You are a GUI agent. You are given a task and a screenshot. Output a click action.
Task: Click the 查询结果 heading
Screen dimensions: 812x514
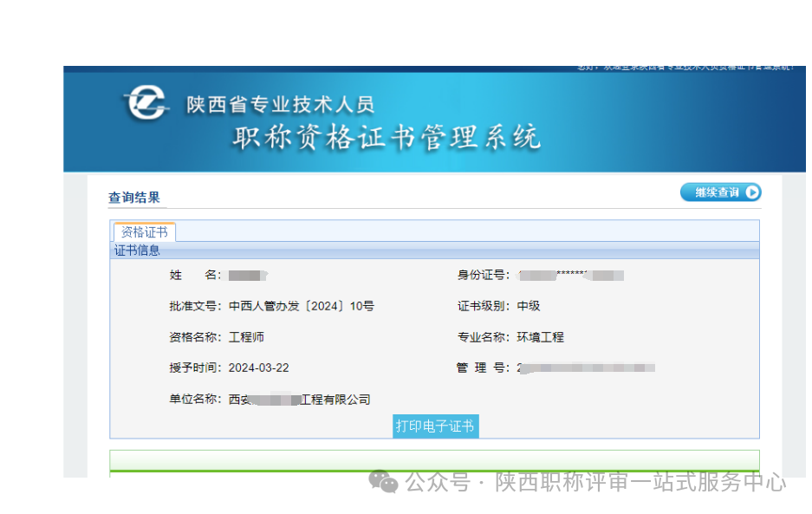click(x=134, y=198)
